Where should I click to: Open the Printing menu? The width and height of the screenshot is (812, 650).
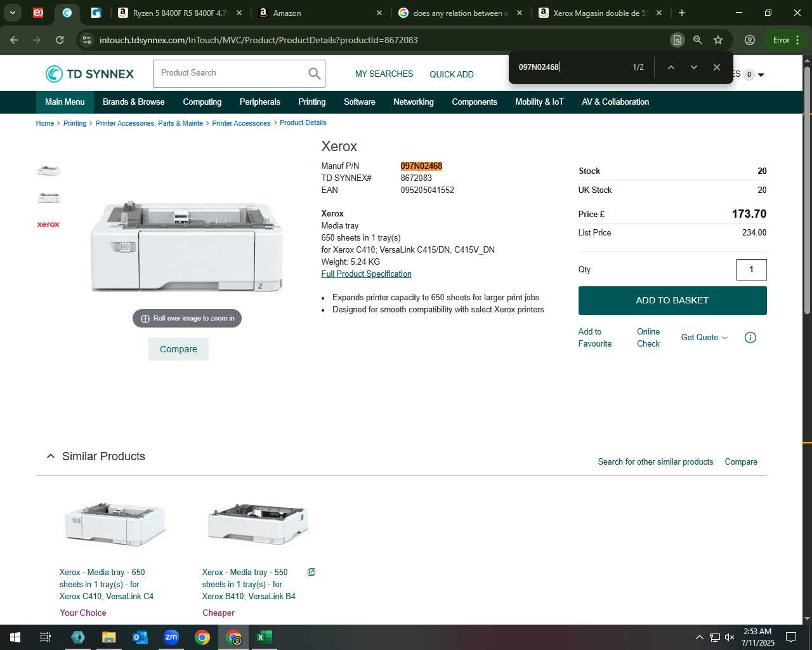point(312,102)
